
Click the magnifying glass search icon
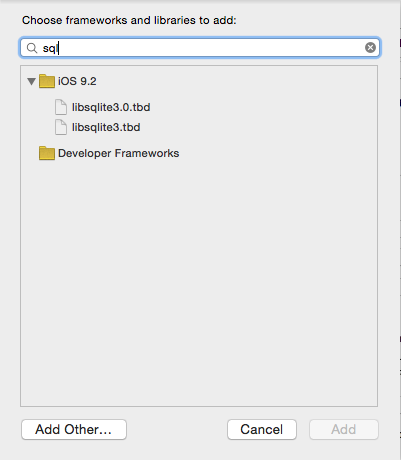[x=32, y=48]
